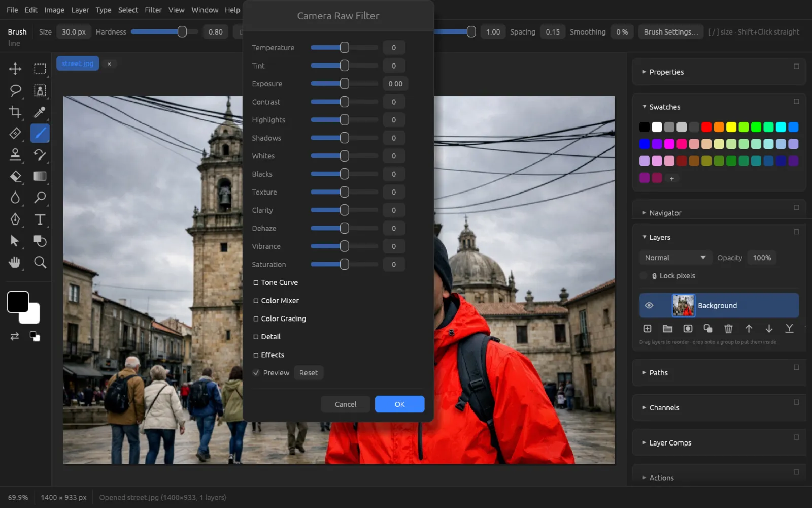
Task: Open the Layer menu
Action: [x=80, y=10]
